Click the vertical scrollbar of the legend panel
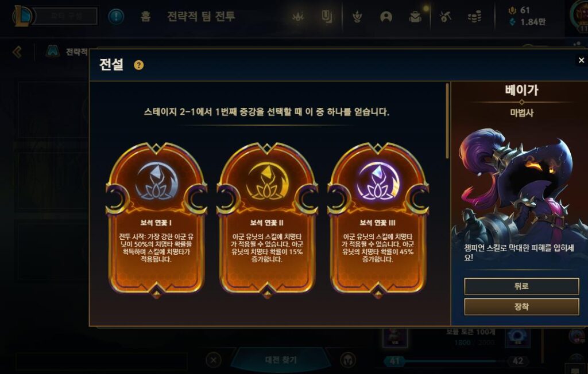 [447, 121]
